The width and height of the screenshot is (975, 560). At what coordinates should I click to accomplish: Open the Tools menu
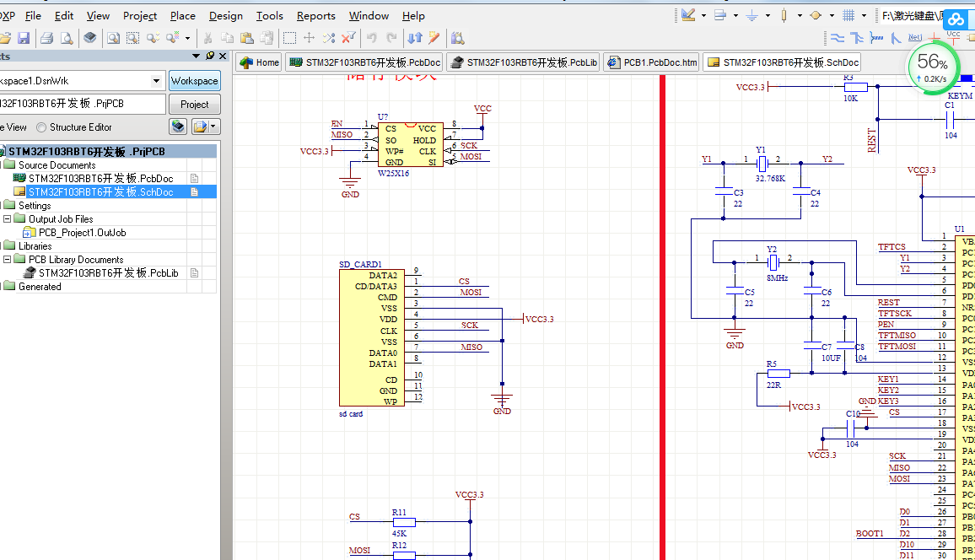tap(269, 15)
